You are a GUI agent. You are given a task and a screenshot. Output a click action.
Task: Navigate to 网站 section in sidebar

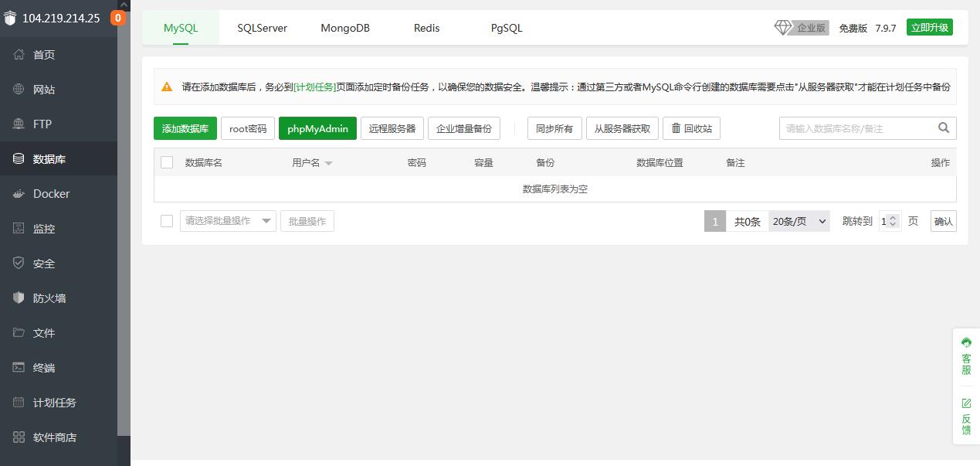42,89
